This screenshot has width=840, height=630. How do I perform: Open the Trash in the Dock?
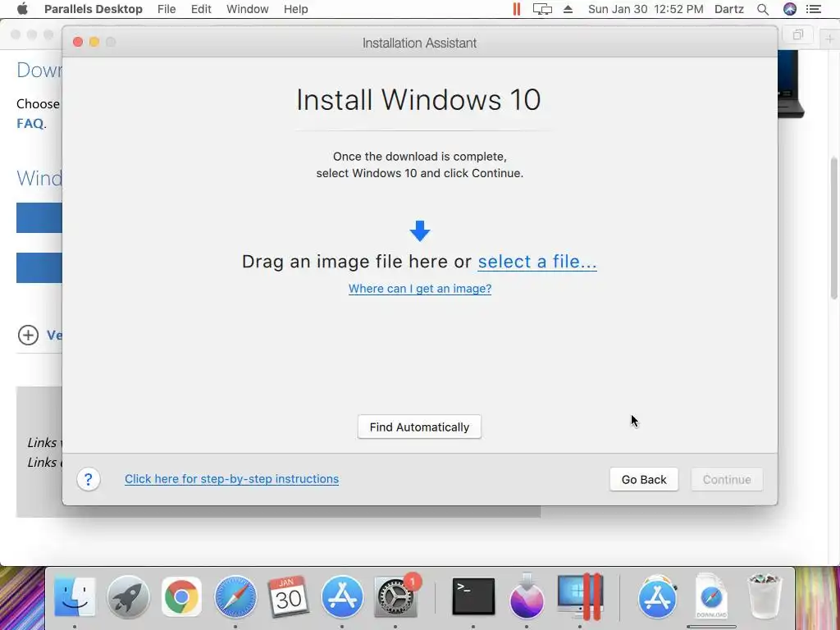(765, 596)
